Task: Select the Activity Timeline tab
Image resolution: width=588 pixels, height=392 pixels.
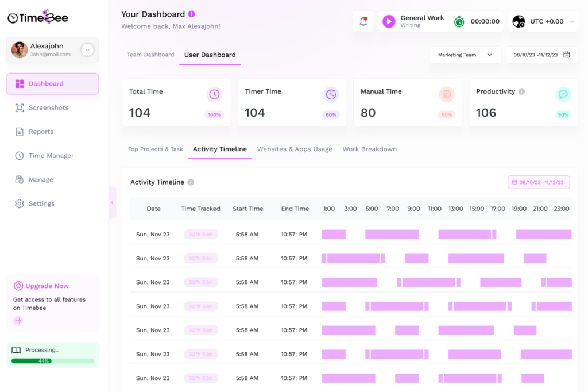Action: (220, 149)
